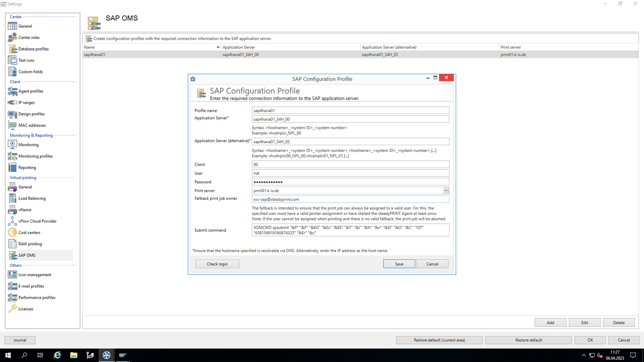Select the SAP OMS sidebar icon
Image resolution: width=644 pixels, height=362 pixels.
click(x=13, y=255)
